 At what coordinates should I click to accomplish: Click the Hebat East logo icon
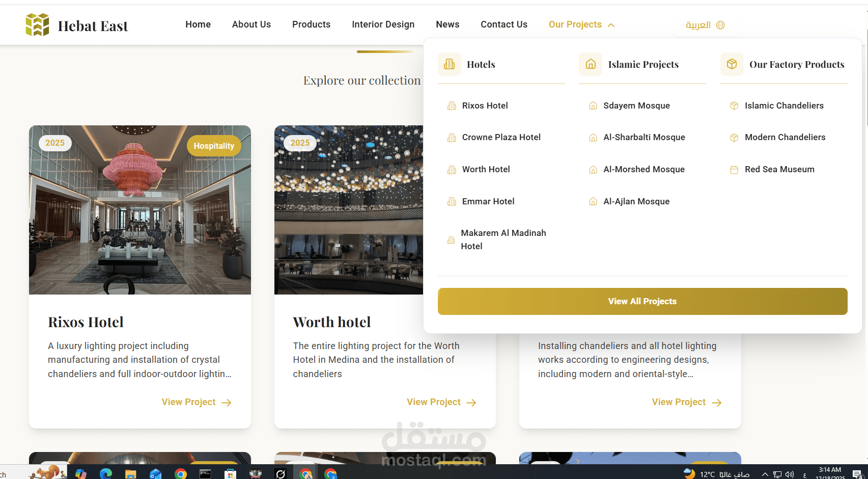coord(38,24)
